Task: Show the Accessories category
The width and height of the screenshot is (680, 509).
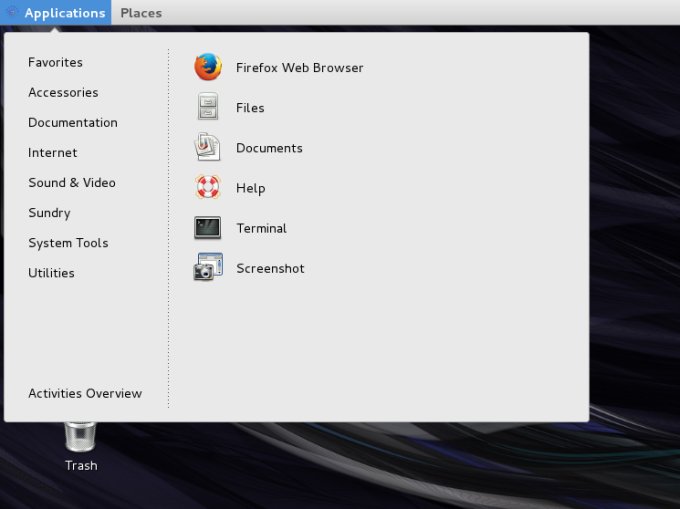Action: 63,92
